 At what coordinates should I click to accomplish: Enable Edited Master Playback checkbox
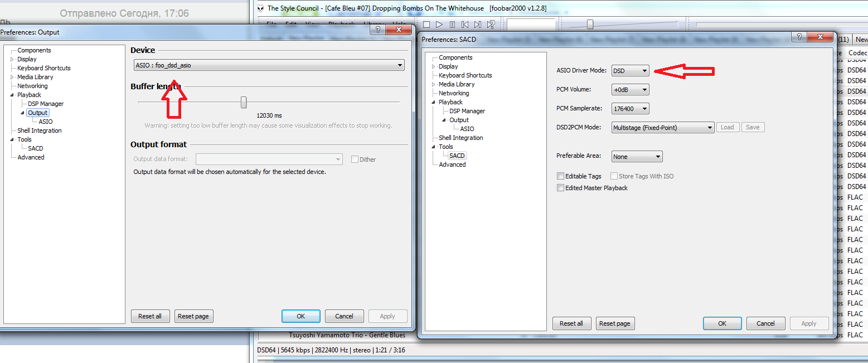tap(561, 188)
